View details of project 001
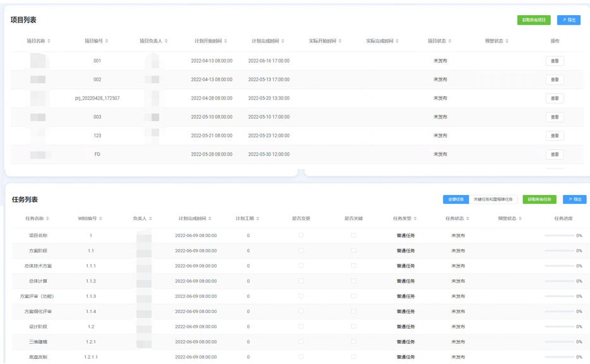Viewport: 590px width, 364px height. click(x=555, y=61)
